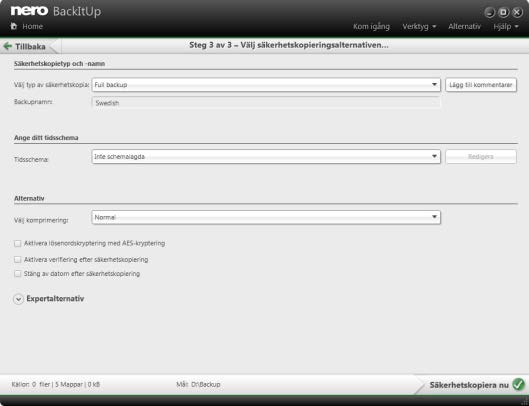Click the Lägg till kommentarer button
This screenshot has width=529, height=406.
[481, 85]
